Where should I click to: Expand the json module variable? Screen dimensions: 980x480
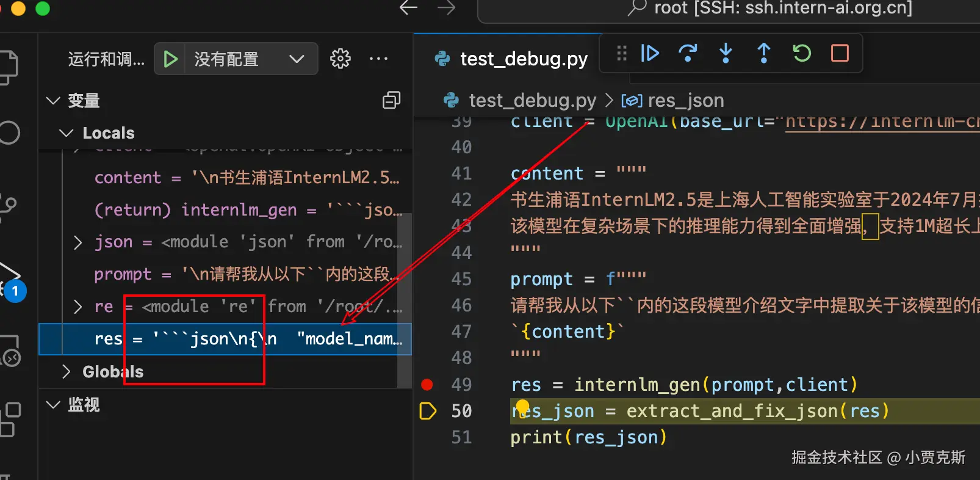[x=78, y=242]
